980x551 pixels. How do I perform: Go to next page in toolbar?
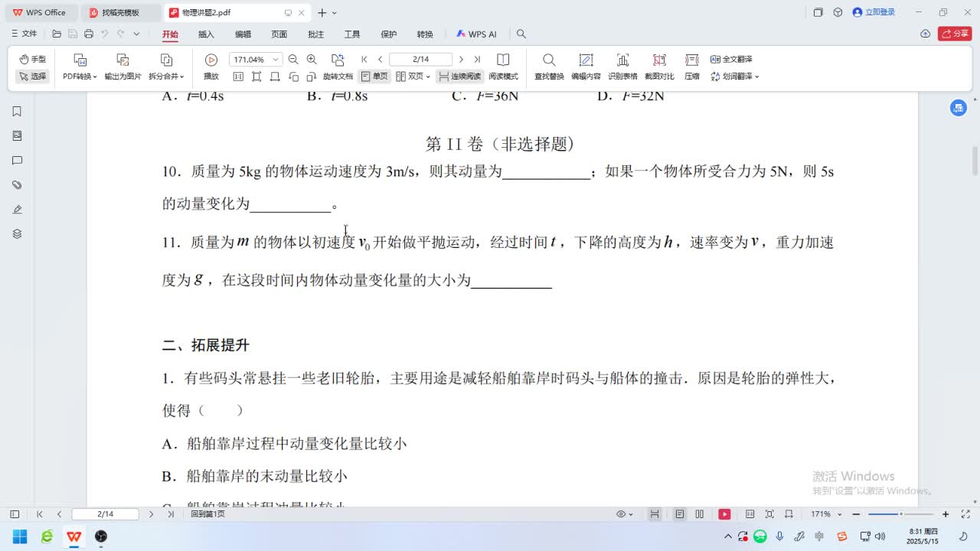tap(461, 59)
